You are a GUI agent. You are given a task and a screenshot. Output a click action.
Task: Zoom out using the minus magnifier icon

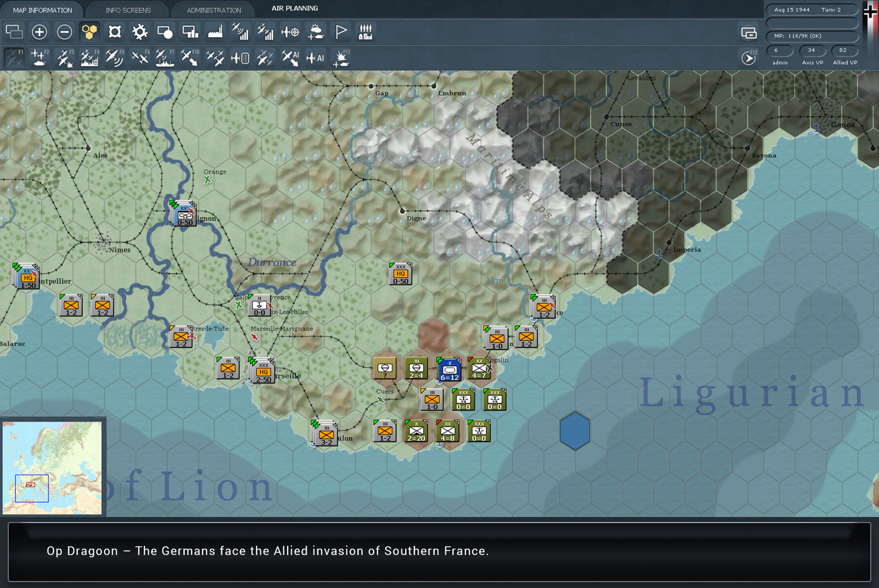(x=65, y=32)
